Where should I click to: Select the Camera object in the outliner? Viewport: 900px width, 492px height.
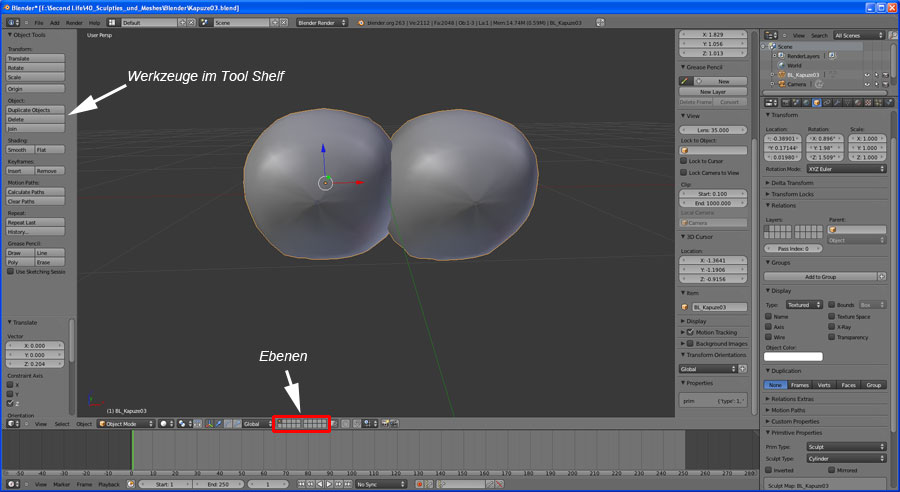coord(796,84)
